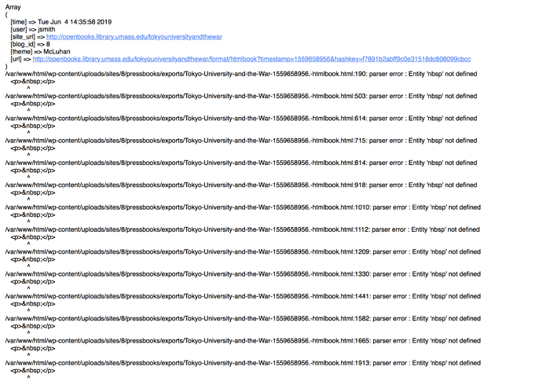This screenshot has width=539, height=392.
Task: Select the theme value 'McLuhan'
Action: [x=57, y=52]
